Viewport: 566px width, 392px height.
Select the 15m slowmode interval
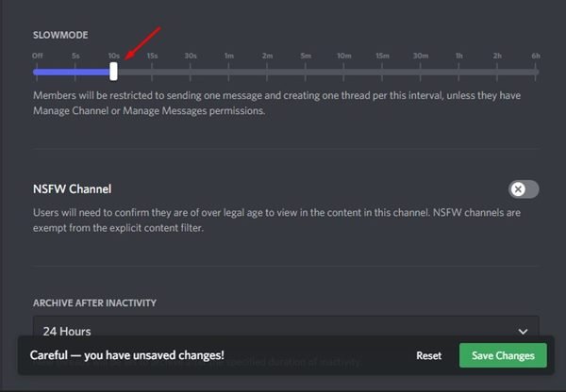tap(382, 72)
